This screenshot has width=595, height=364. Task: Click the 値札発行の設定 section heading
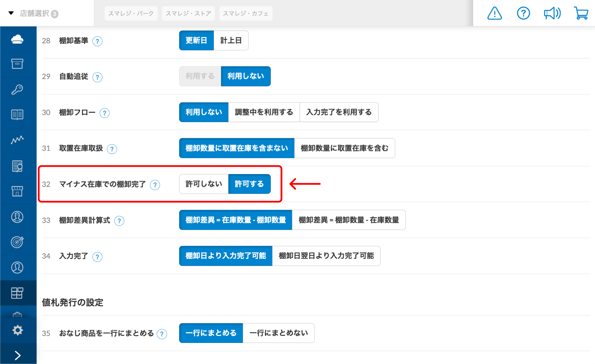[x=72, y=303]
